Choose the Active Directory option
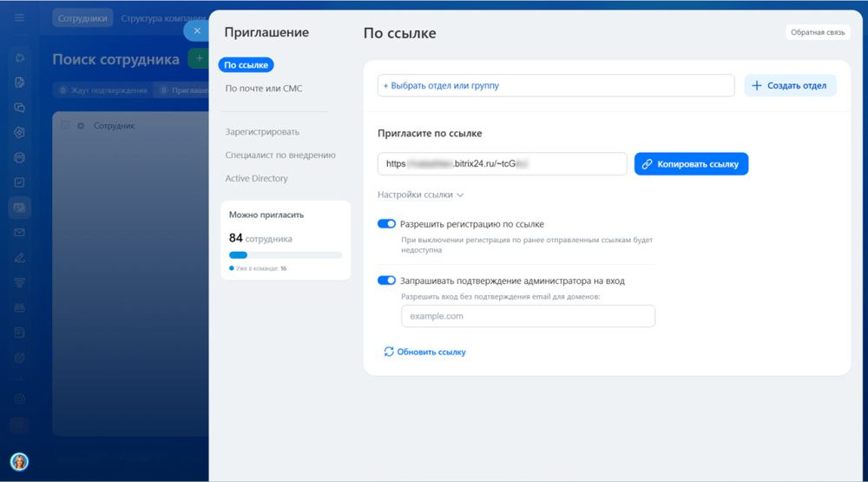Screen dimensions: 868x482 256,178
